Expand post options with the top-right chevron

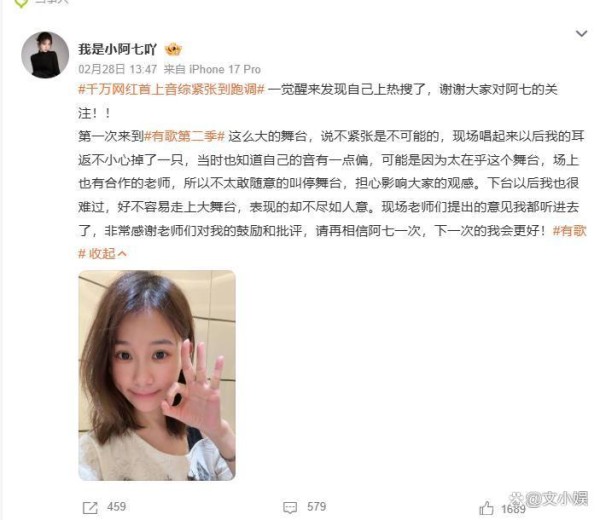[x=581, y=34]
